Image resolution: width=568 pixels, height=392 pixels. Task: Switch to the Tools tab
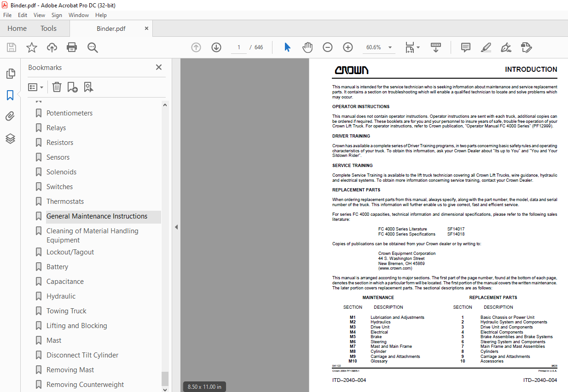[48, 29]
